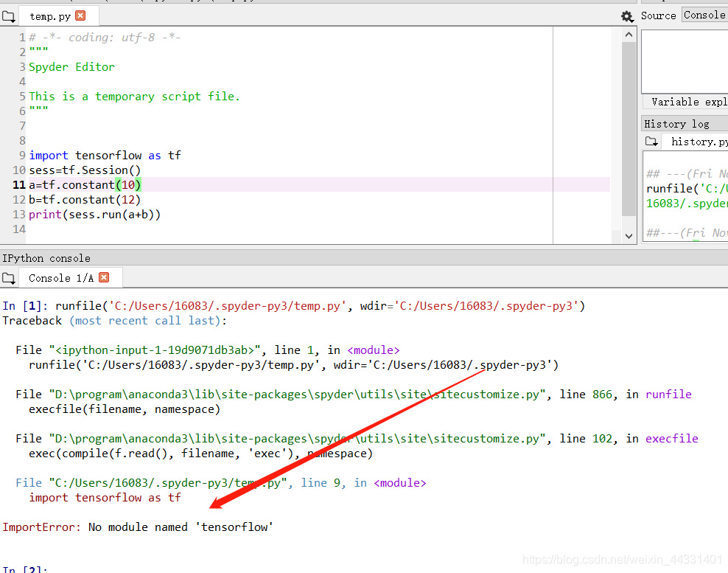The height and width of the screenshot is (573, 728).
Task: Click line 10 sess=tf.Session()
Action: click(x=85, y=170)
